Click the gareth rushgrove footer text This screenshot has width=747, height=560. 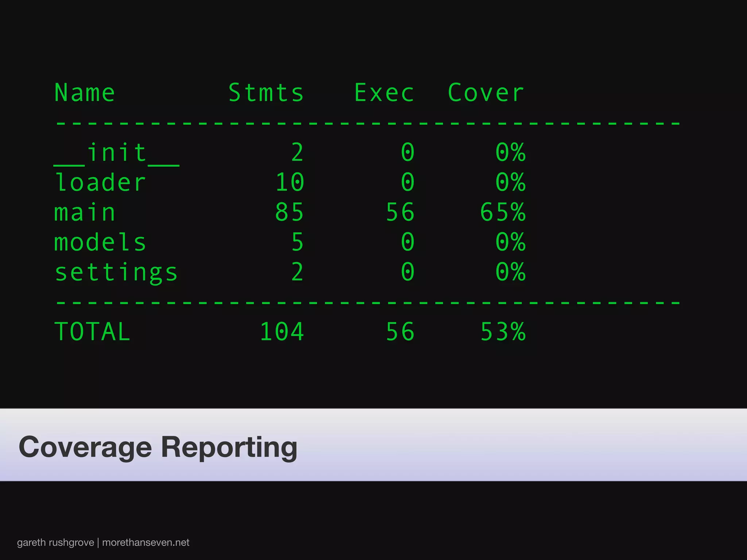55,542
